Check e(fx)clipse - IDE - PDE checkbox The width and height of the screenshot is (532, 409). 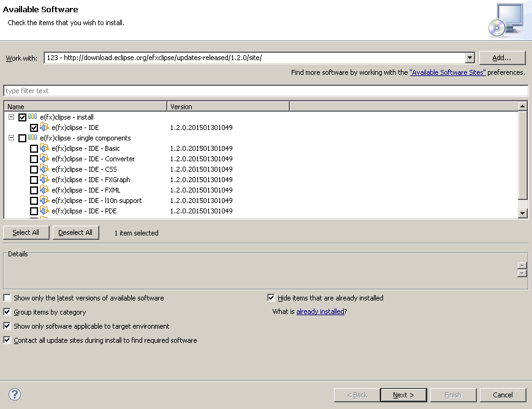(x=34, y=211)
